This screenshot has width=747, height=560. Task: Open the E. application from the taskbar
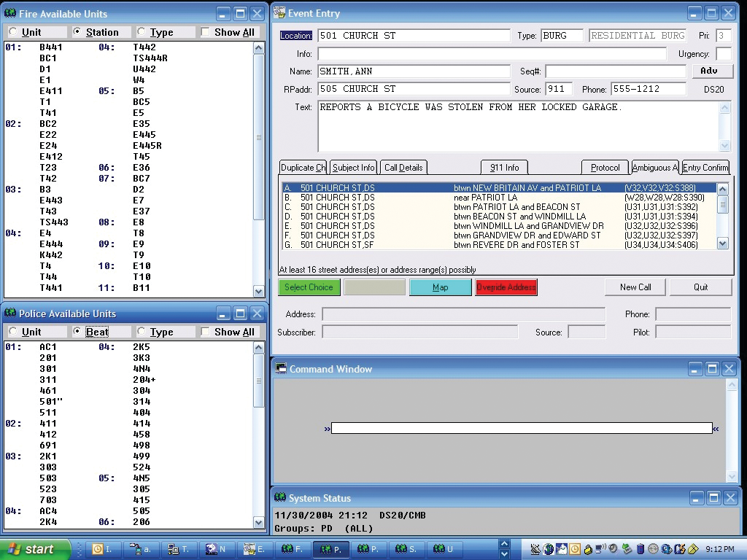255,549
